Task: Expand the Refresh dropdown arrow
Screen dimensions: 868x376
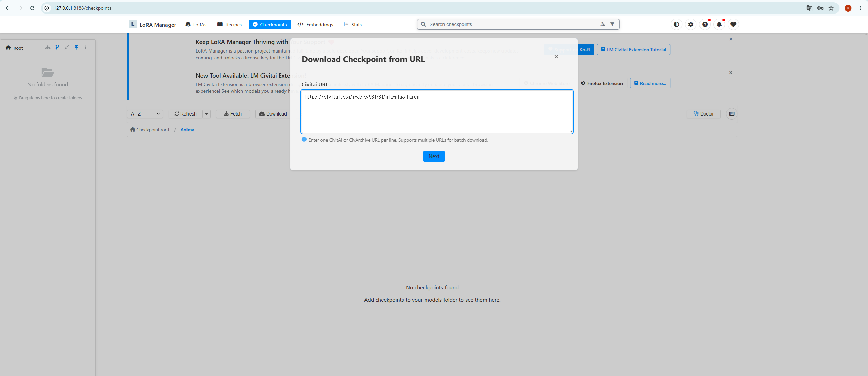Action: click(206, 114)
